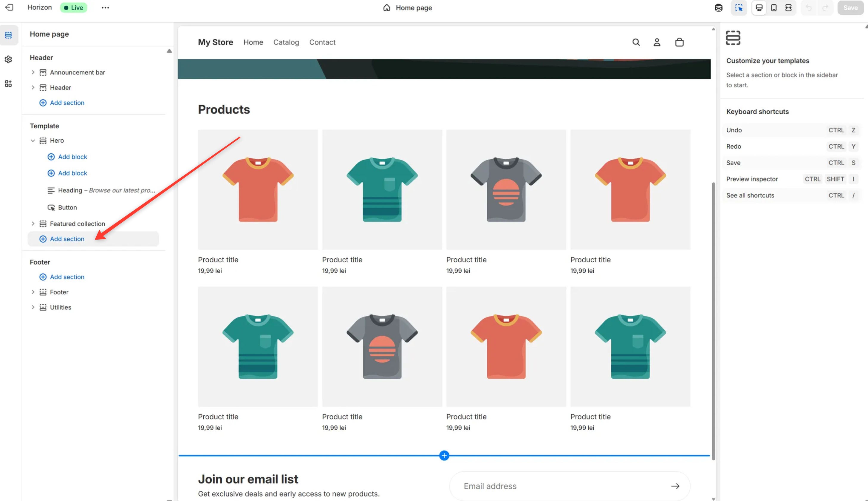Open the theme settings gear icon
The width and height of the screenshot is (868, 501).
click(x=9, y=59)
